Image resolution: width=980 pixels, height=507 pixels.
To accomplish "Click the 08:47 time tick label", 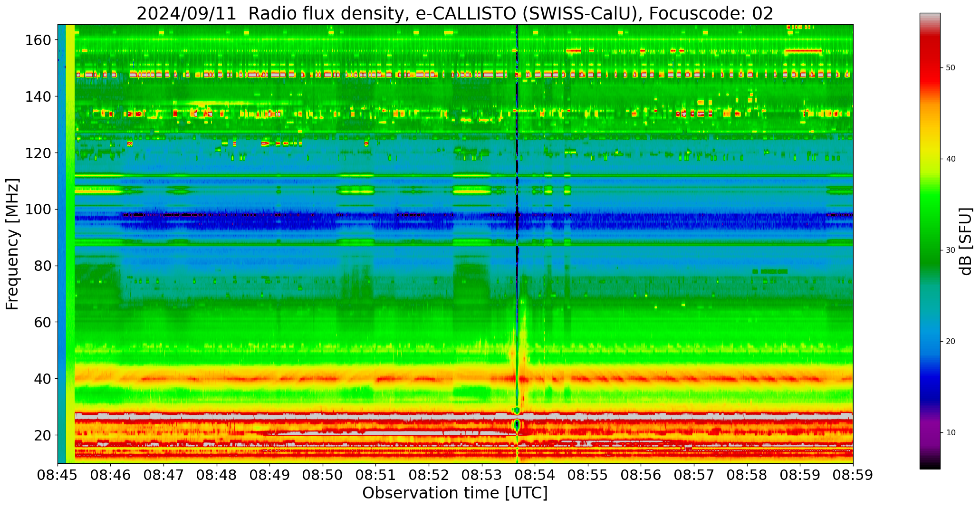I will pos(164,476).
